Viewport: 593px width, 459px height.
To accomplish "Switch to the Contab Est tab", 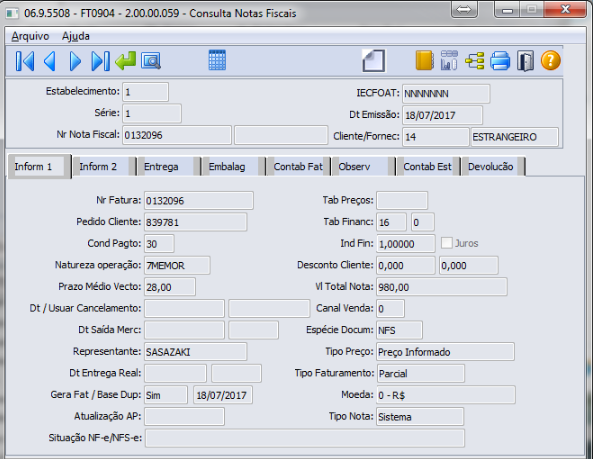I will [428, 167].
